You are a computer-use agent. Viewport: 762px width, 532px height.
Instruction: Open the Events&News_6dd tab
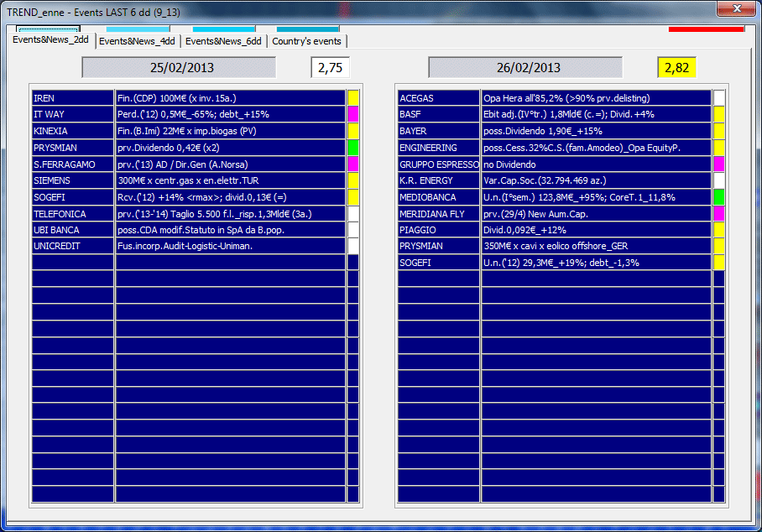223,41
